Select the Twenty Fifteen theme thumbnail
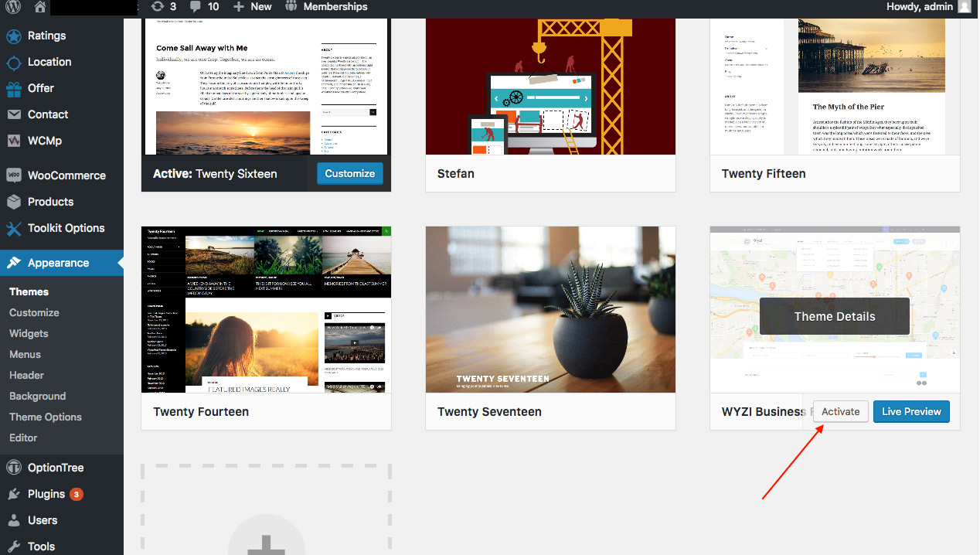The image size is (980, 555). point(835,87)
